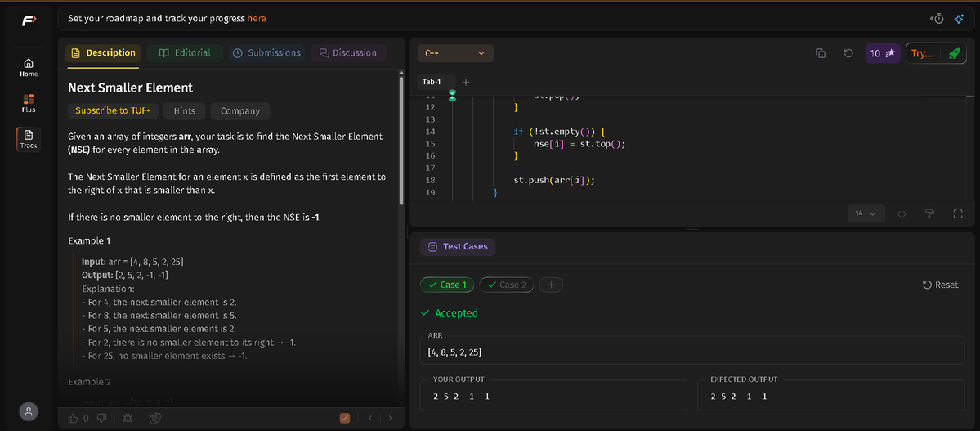Click the Your Output box

pos(553,395)
